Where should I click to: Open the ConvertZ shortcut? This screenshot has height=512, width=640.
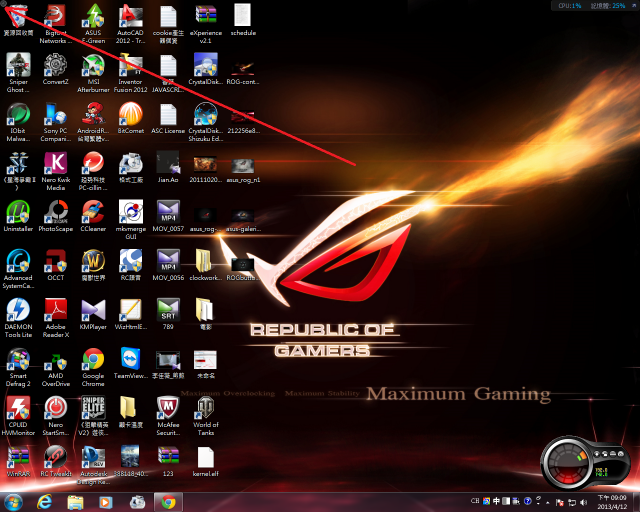(56, 69)
